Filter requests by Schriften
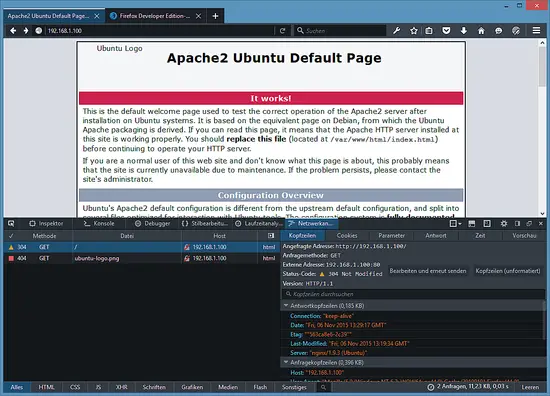 pyautogui.click(x=154, y=387)
